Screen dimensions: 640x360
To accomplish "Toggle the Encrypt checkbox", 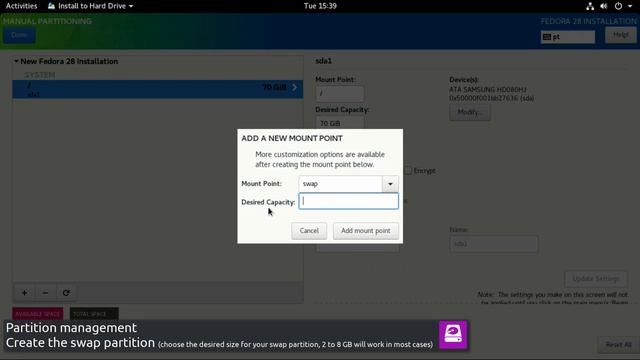I will (x=408, y=171).
